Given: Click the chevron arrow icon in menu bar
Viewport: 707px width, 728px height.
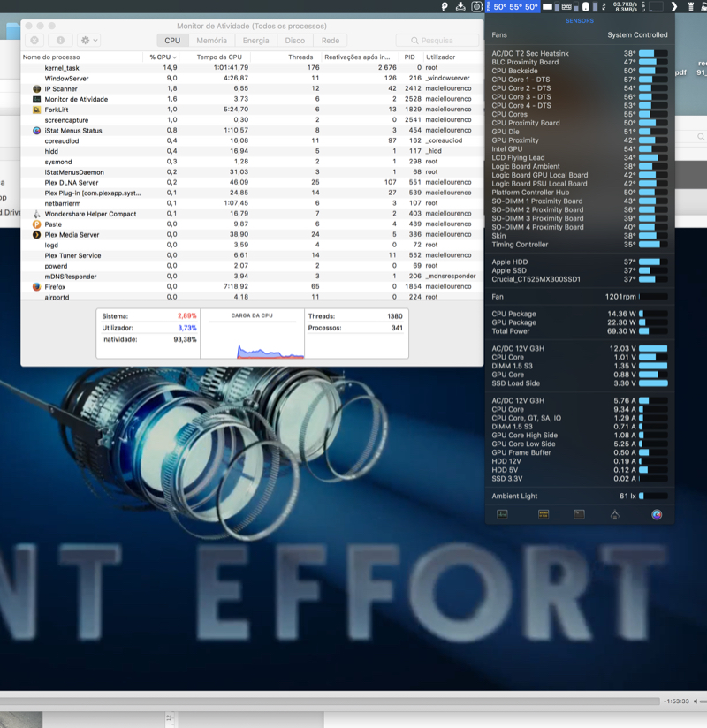Looking at the screenshot, I should coord(674,6).
